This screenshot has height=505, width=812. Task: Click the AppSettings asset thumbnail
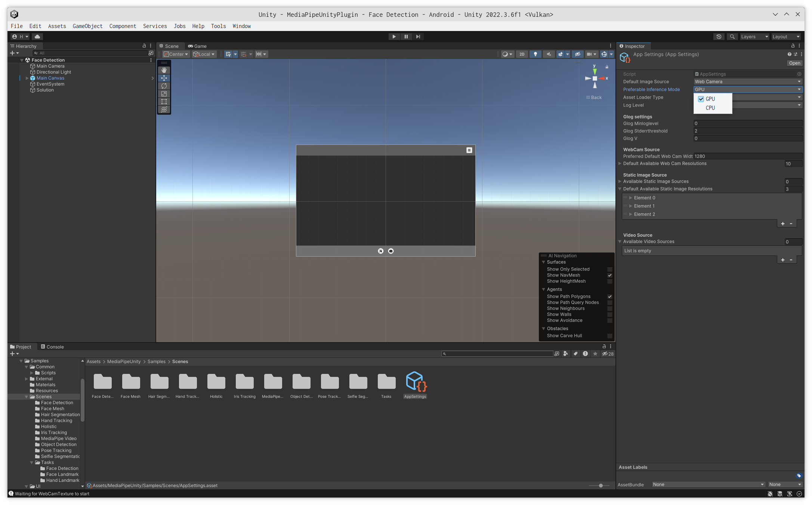pyautogui.click(x=416, y=381)
